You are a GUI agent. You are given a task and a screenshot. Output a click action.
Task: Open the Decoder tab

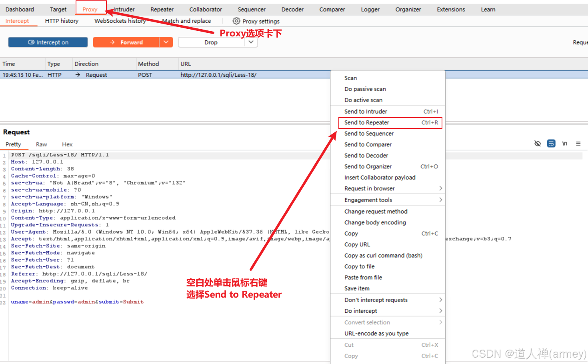click(292, 9)
